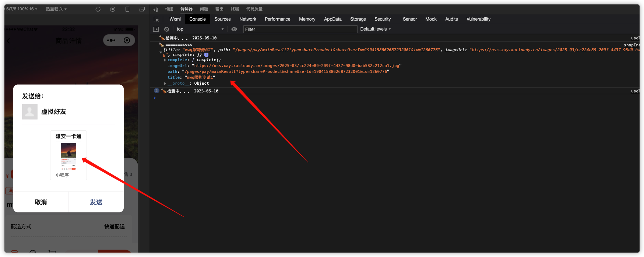Open the Memory panel
Screen dimensions: 644x257
pyautogui.click(x=307, y=19)
